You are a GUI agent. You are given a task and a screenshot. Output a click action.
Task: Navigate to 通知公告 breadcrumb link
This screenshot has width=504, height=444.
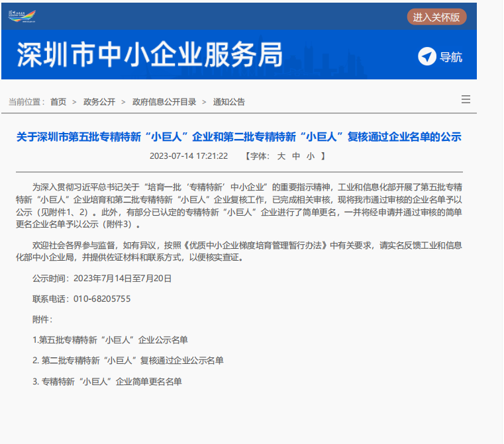[x=229, y=102]
